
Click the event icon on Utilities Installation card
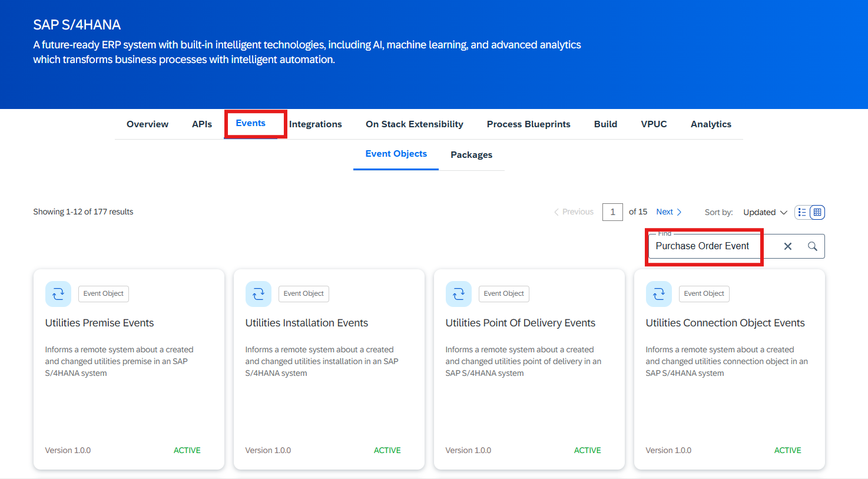click(x=259, y=294)
